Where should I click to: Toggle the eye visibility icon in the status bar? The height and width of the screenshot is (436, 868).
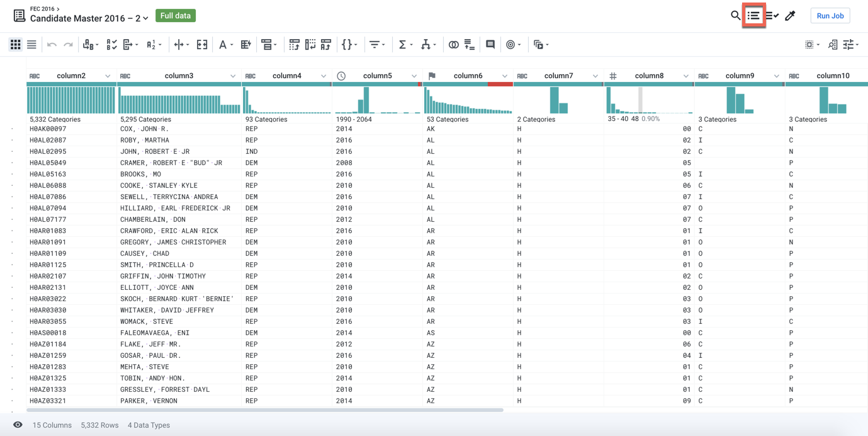point(17,425)
